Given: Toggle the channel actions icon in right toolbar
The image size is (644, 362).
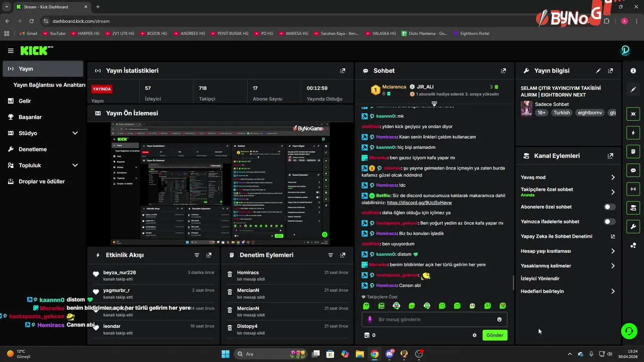Looking at the screenshot, I should (x=633, y=208).
